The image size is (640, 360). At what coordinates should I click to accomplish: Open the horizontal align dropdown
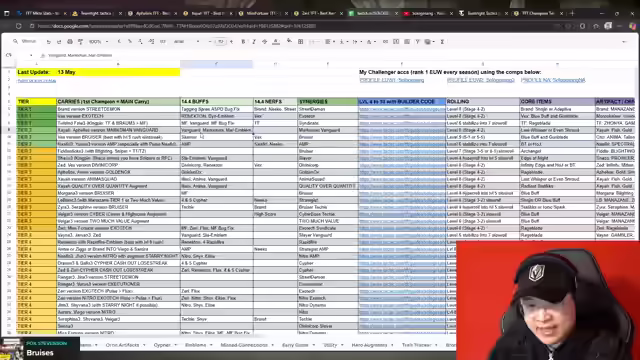pos(330,42)
